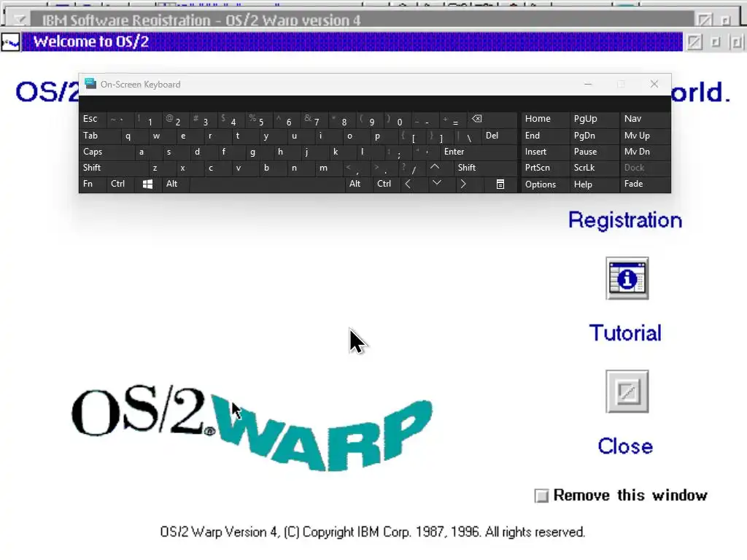The image size is (747, 560).
Task: Toggle the left Ctrl key
Action: 121,184
